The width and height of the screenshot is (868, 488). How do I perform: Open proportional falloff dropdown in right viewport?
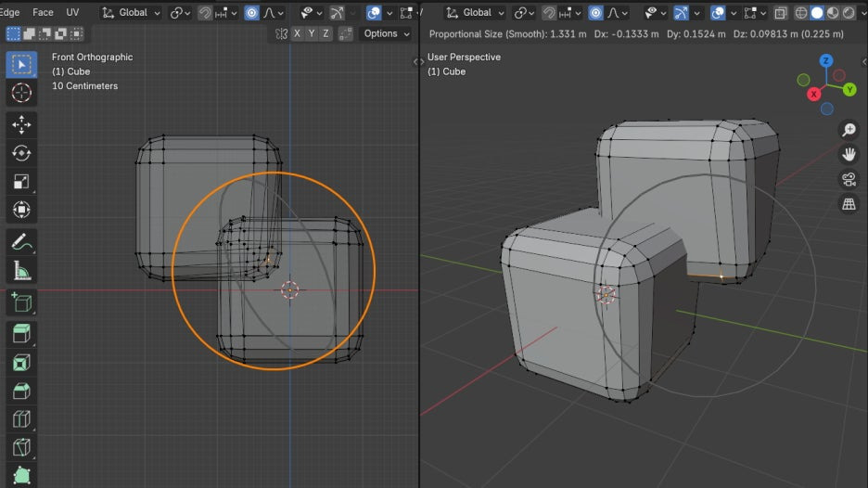point(619,13)
